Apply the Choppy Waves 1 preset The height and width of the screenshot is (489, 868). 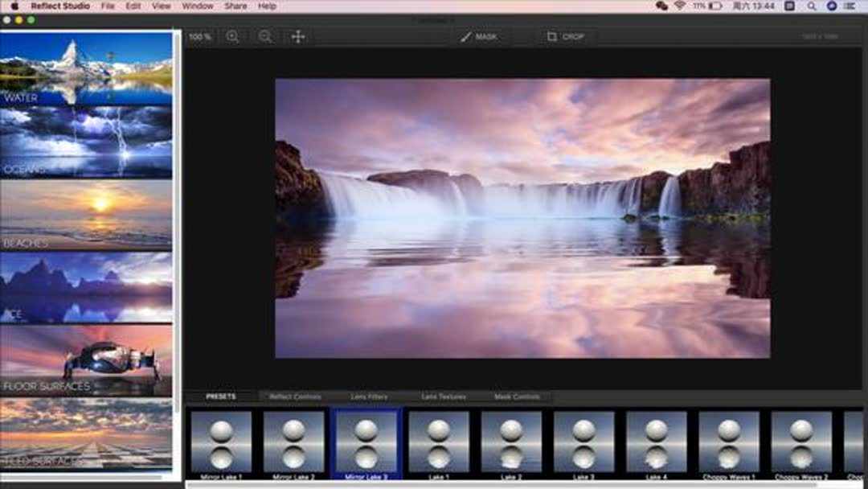coord(729,442)
